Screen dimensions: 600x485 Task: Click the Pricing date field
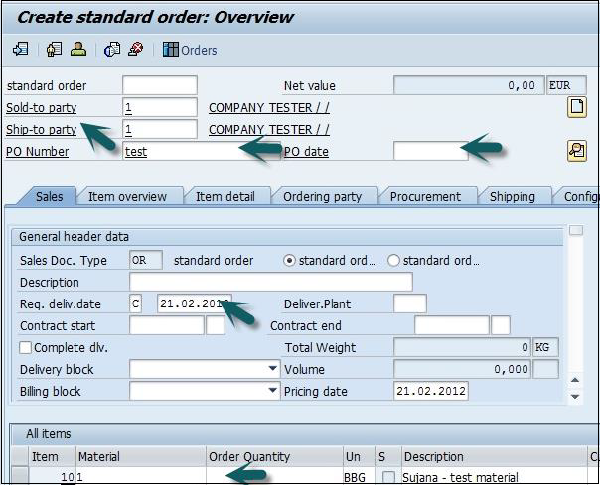(x=430, y=391)
